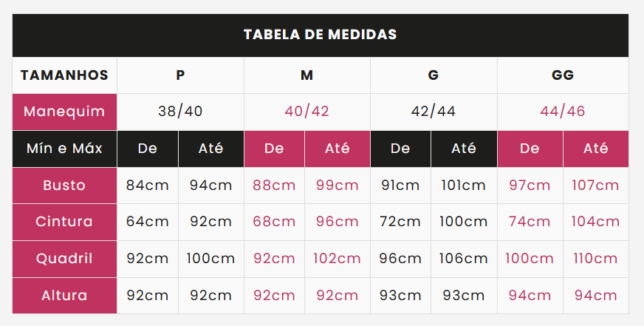Click the Altura row label
This screenshot has width=644, height=326.
pos(65,296)
